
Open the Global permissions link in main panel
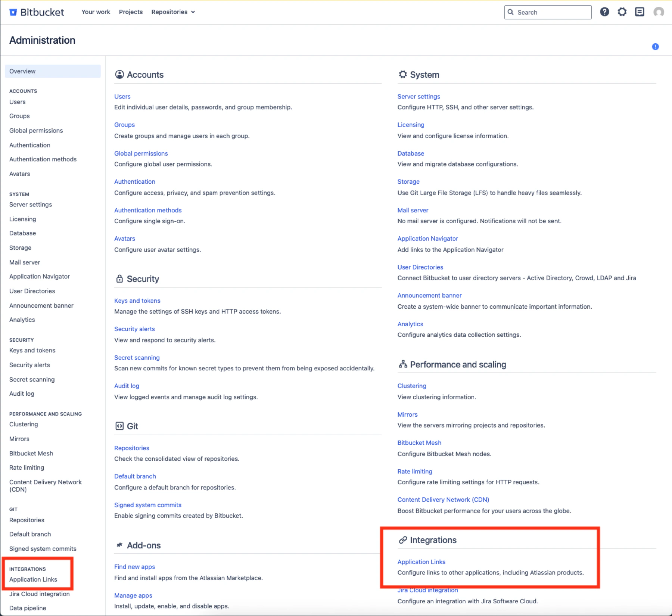point(141,153)
